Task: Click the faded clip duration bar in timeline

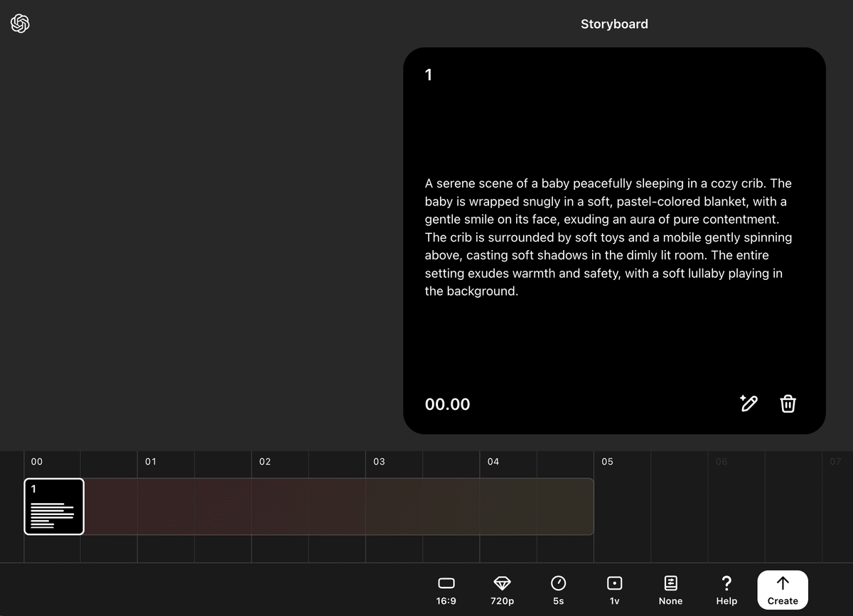Action: coord(338,507)
